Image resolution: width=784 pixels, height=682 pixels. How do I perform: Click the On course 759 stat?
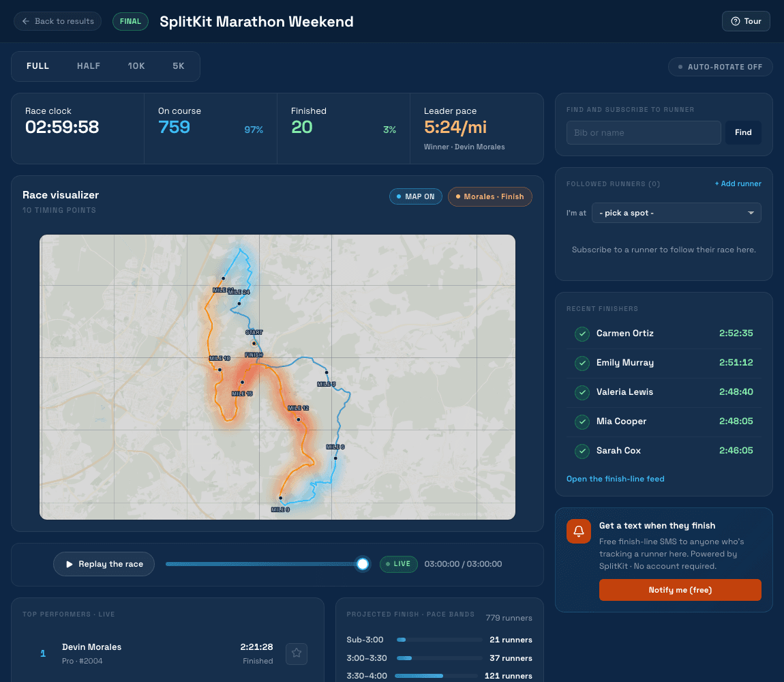pos(174,127)
